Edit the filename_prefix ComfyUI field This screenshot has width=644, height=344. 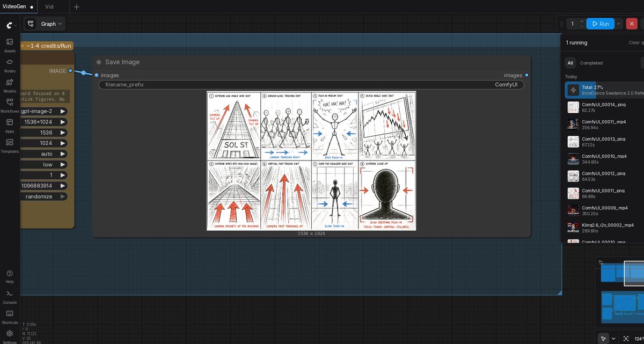click(x=311, y=85)
